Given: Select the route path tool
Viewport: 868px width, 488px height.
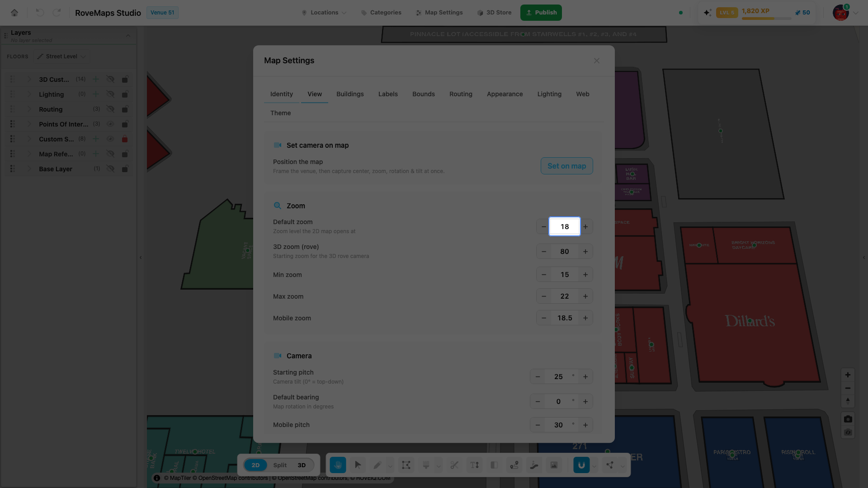Looking at the screenshot, I should 514,465.
